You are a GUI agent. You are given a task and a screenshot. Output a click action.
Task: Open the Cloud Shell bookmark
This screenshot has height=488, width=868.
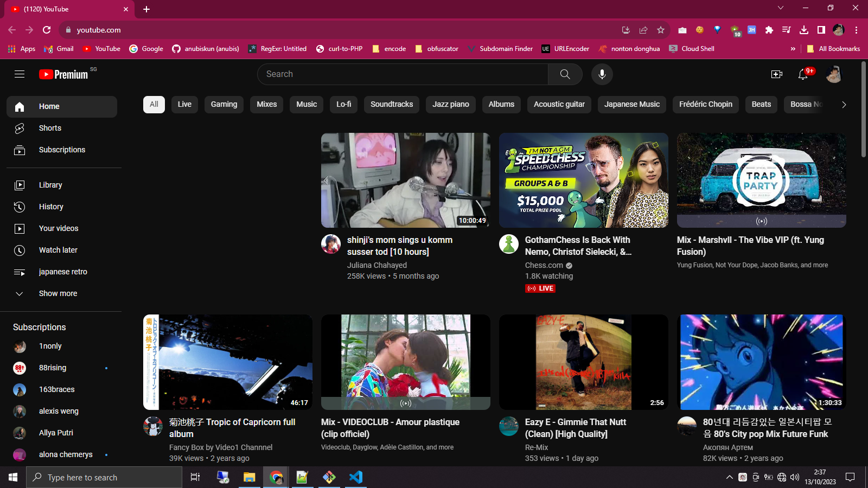692,49
